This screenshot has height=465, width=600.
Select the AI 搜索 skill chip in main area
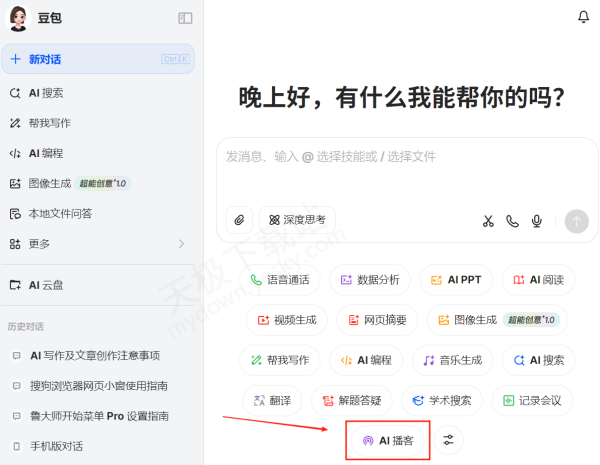[x=538, y=360]
